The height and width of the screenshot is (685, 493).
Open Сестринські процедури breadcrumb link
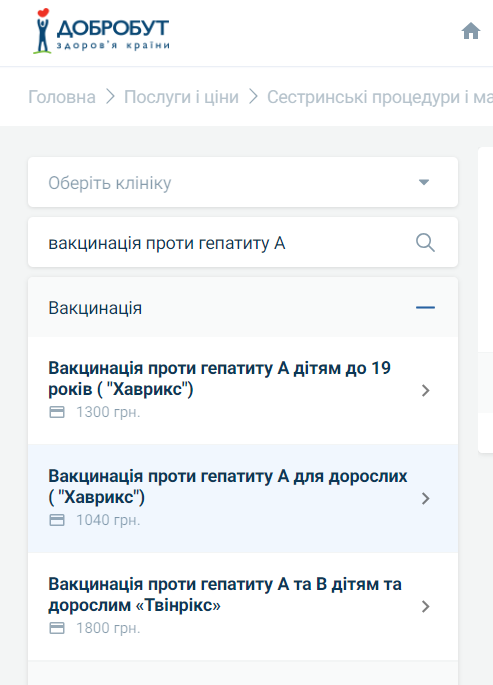pos(380,97)
